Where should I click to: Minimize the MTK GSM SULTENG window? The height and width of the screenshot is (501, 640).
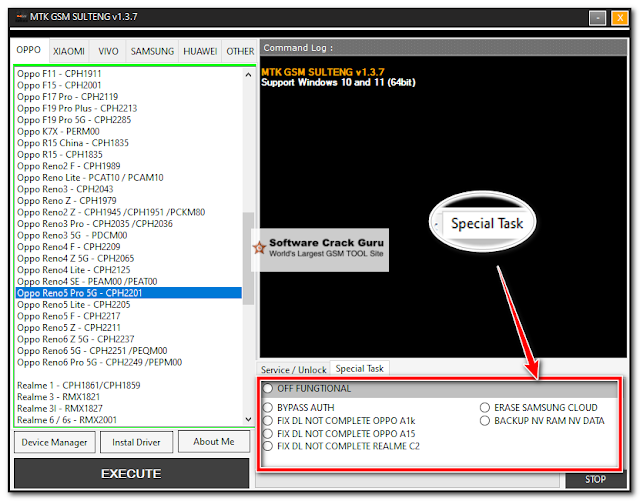pos(598,18)
